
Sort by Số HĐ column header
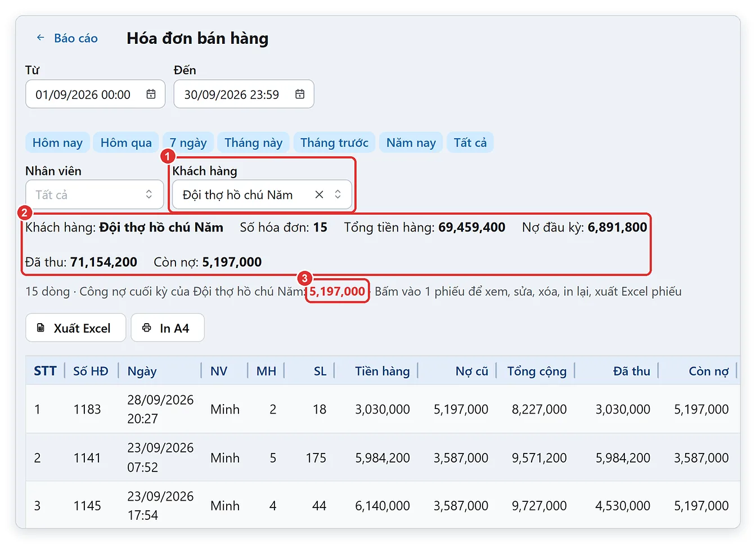(91, 371)
